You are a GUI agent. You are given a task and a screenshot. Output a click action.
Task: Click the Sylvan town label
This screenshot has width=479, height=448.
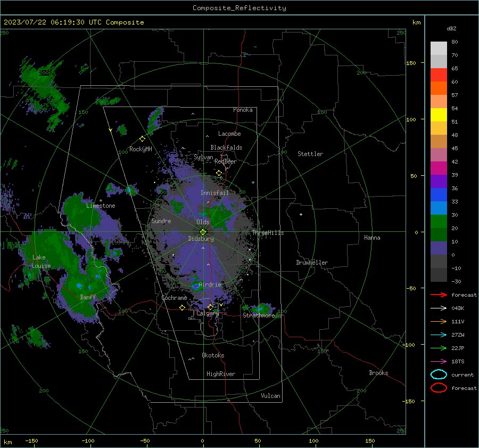pos(203,158)
